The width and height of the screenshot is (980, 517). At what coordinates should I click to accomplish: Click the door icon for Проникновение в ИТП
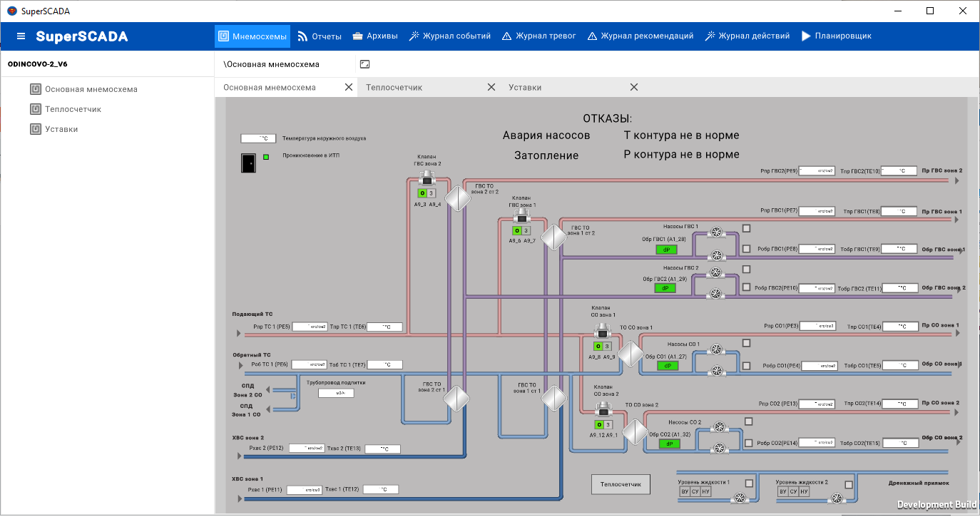point(247,163)
